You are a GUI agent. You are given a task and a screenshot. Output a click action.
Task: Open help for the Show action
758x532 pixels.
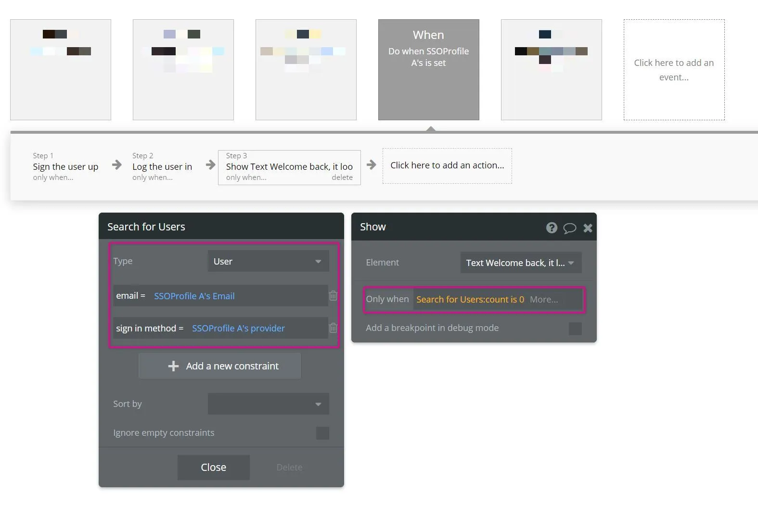[552, 228]
